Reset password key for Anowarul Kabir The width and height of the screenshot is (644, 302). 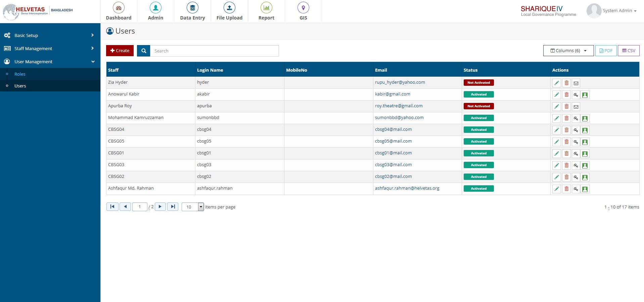pos(576,95)
